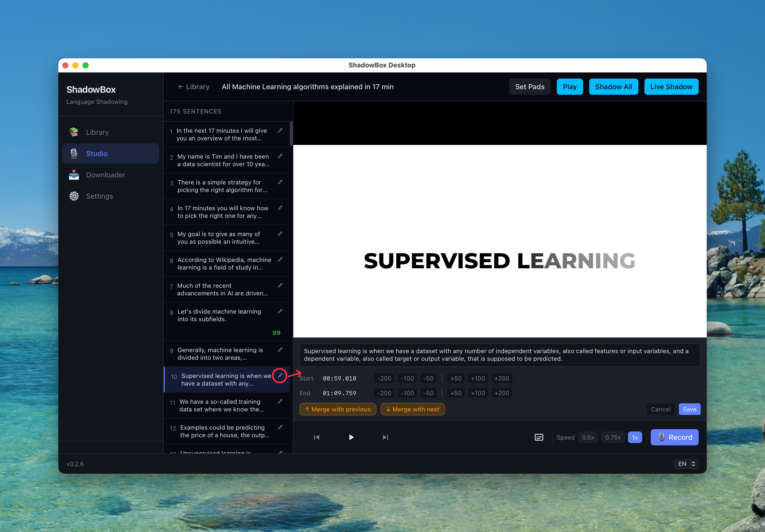
Task: Cancel the sentence edit
Action: click(x=660, y=409)
